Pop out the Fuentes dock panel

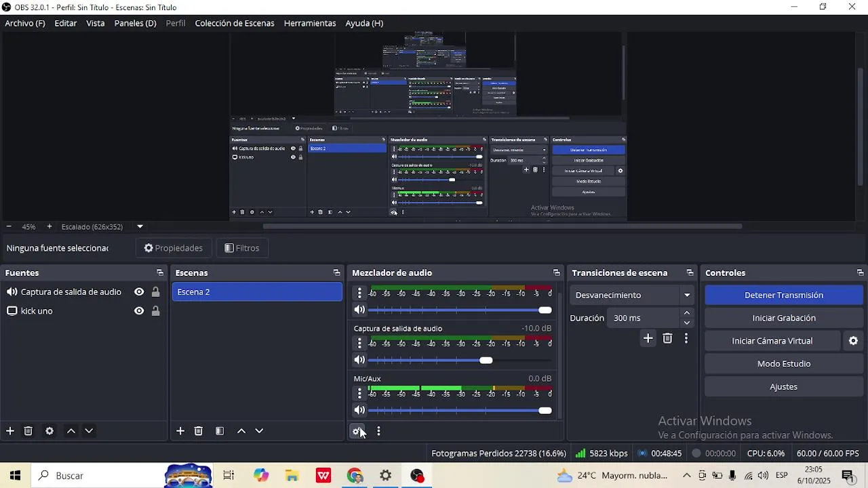160,273
